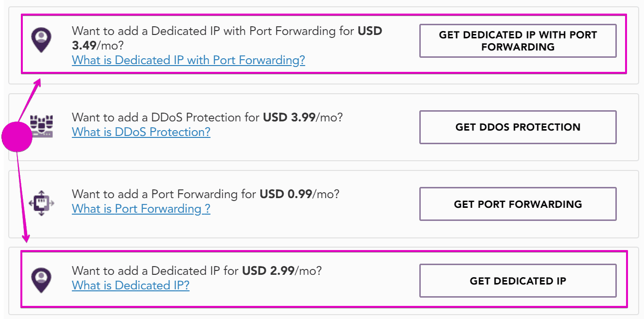Screen dimensions: 644x319
Task: Click the upper magenta arrow annotation
Action: 30,101
